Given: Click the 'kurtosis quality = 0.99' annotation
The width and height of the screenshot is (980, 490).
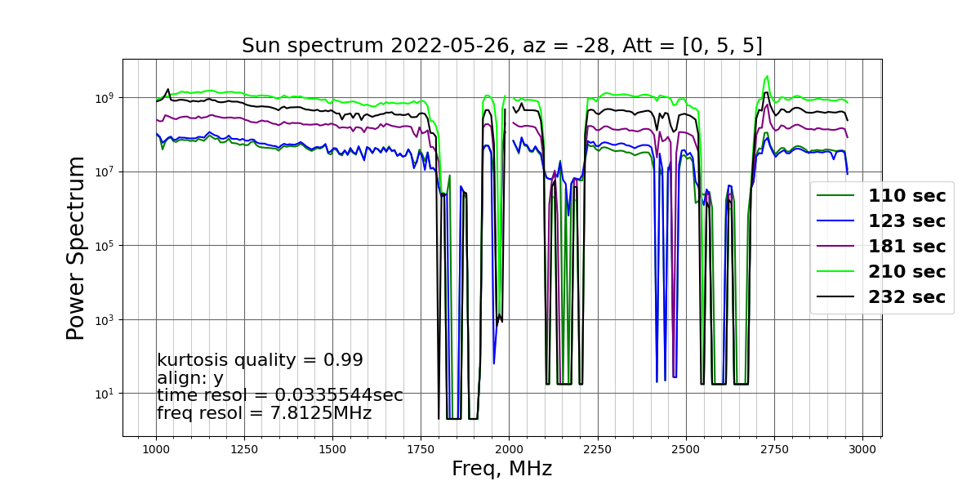Looking at the screenshot, I should (x=260, y=360).
